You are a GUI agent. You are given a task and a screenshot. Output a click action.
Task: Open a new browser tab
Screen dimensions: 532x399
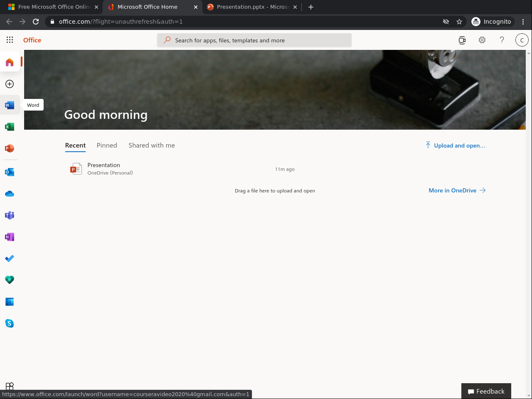[311, 7]
